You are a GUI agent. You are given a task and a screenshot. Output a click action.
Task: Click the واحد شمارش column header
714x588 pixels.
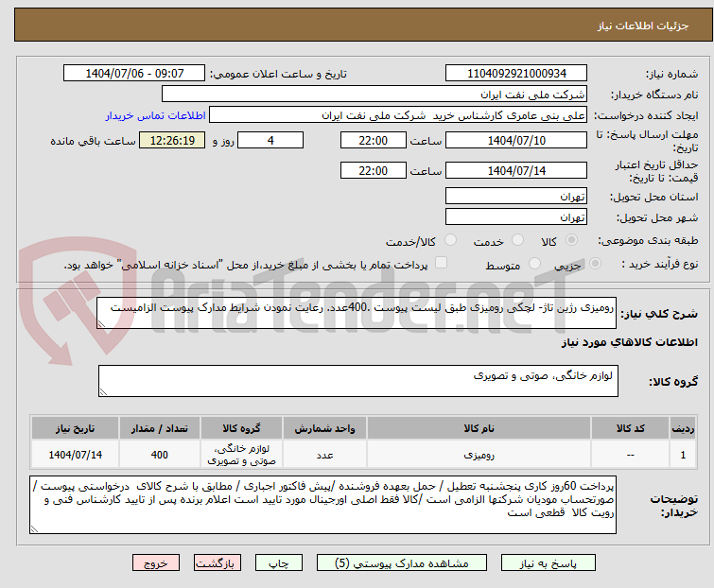point(324,428)
